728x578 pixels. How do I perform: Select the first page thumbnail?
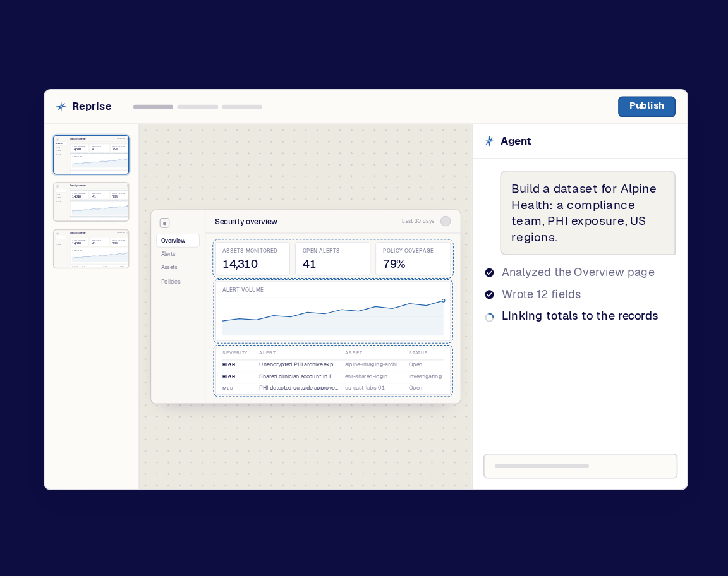(x=91, y=155)
